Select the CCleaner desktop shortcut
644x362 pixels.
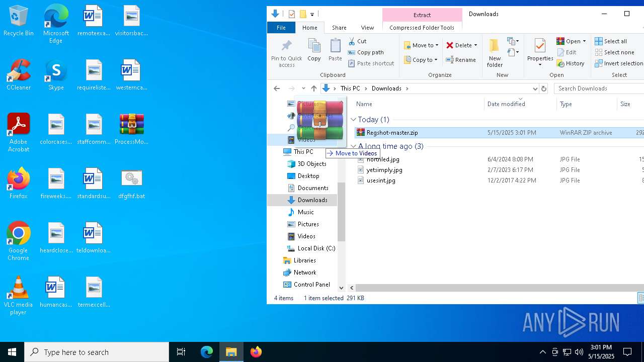19,74
